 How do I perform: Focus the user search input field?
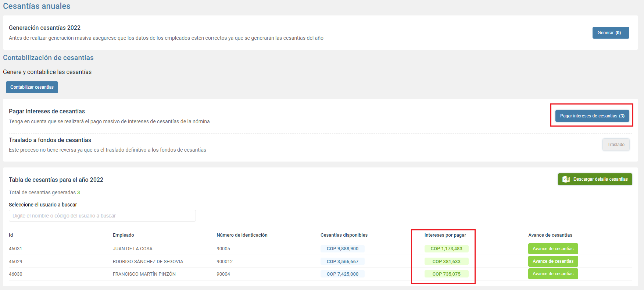[x=102, y=216]
